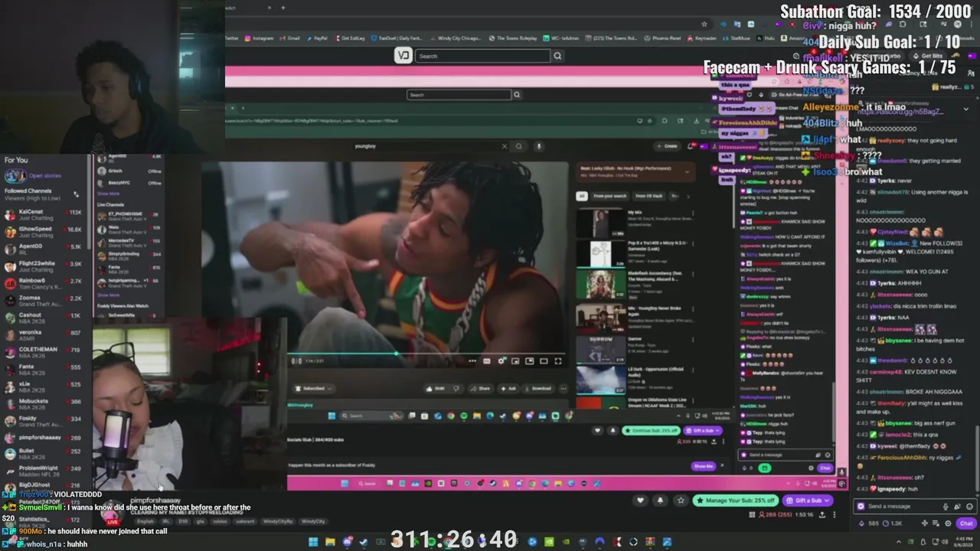Click the star icon beside Manage Your Sub
Screen dimensions: 980x551
681,500
